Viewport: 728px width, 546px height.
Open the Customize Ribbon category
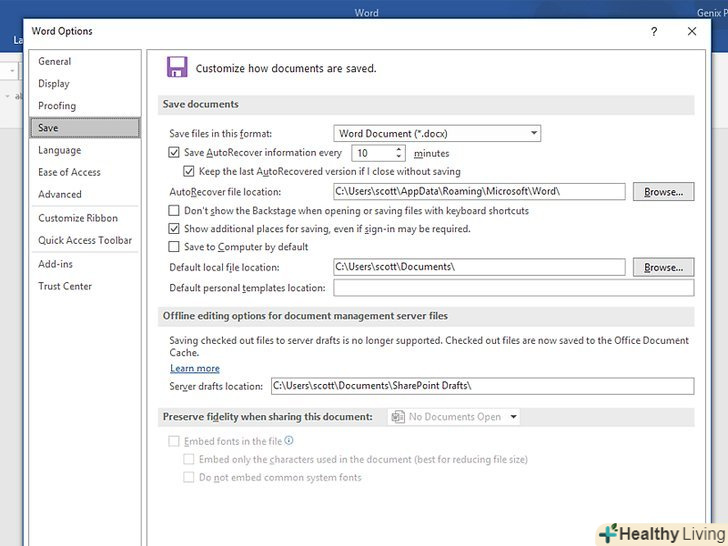[78, 218]
